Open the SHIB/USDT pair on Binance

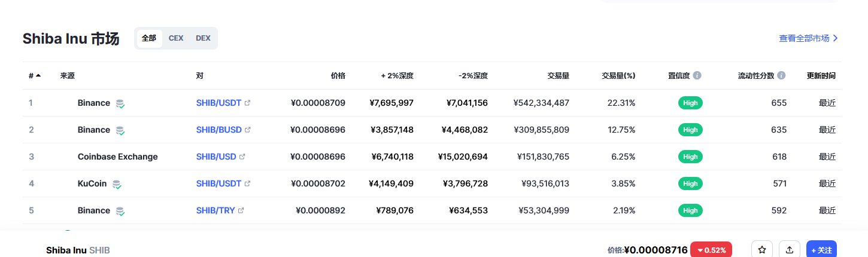(218, 103)
